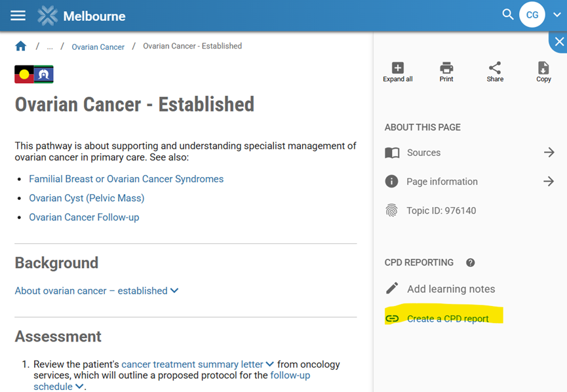Click the search magnifier icon
Image resolution: width=567 pixels, height=392 pixels.
507,14
